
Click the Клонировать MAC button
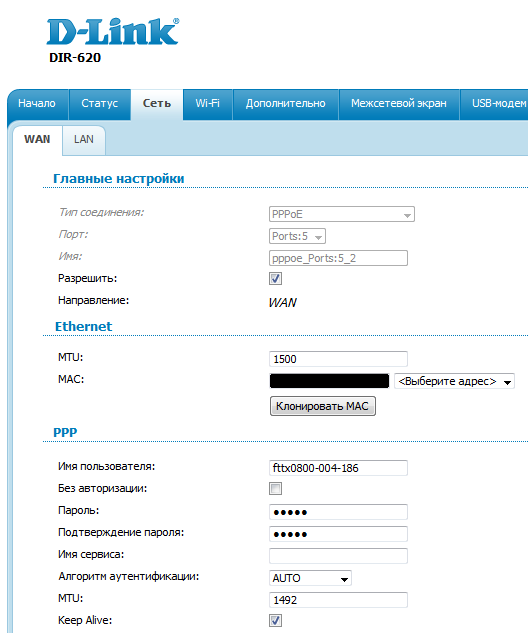pyautogui.click(x=323, y=406)
